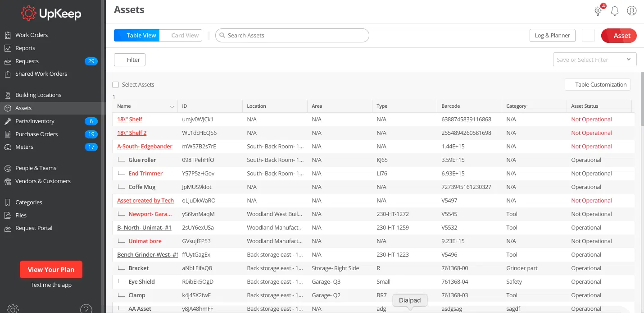Open the Save or Select Filter dropdown
This screenshot has height=313, width=644.
594,60
